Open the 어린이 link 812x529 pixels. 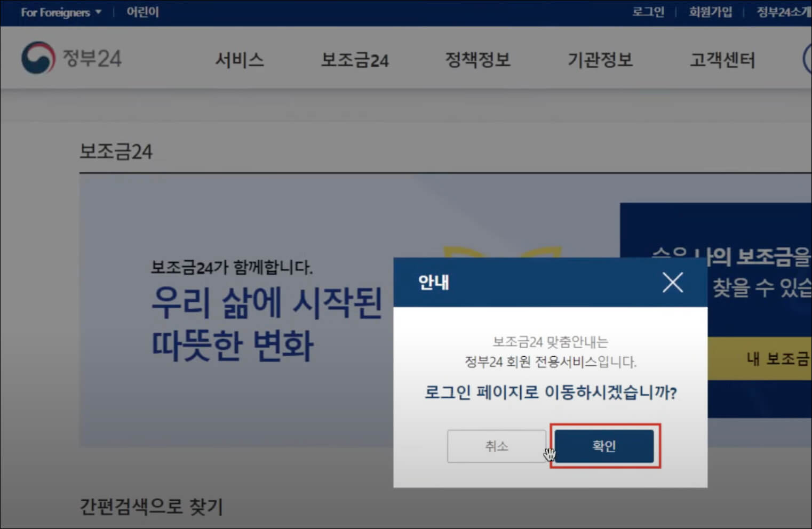click(x=142, y=12)
